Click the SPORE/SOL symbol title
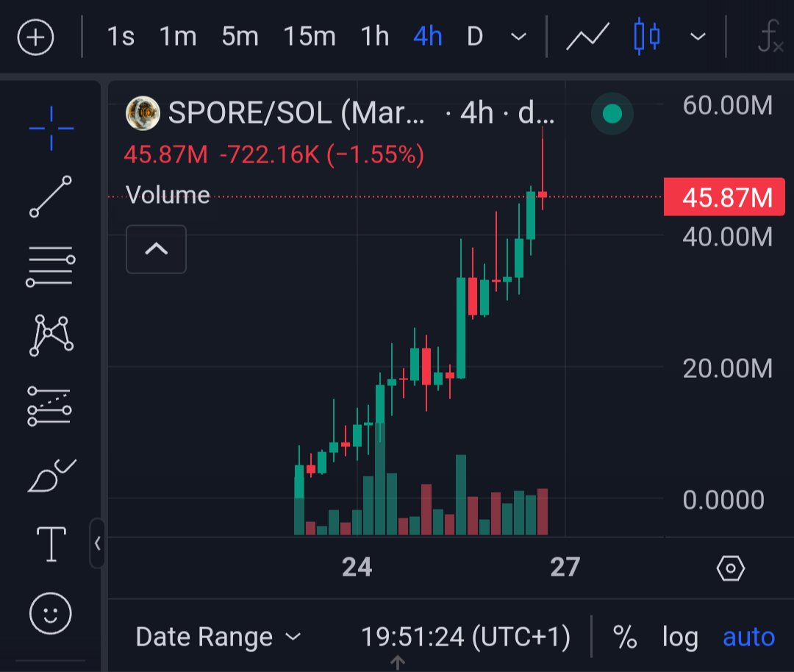794x672 pixels. pos(297,112)
